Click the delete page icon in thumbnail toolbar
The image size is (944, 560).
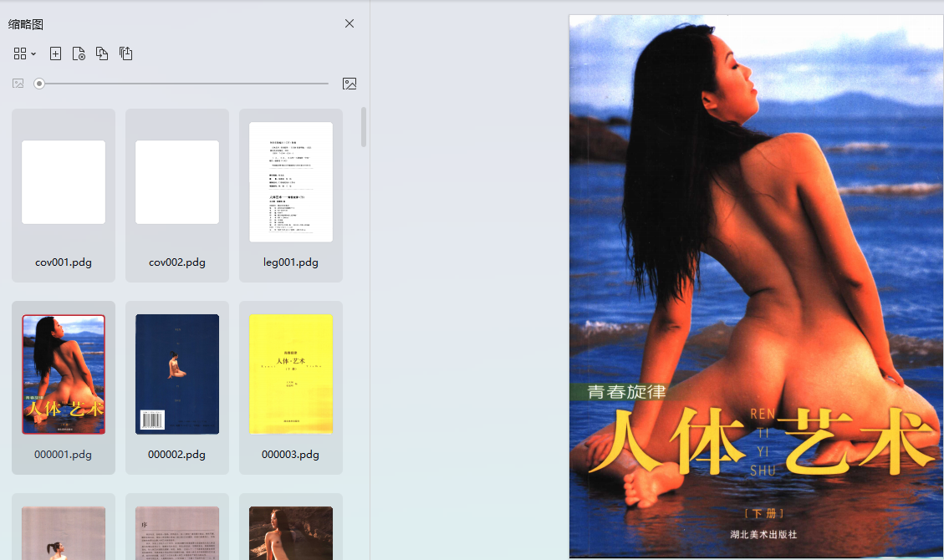coord(79,53)
